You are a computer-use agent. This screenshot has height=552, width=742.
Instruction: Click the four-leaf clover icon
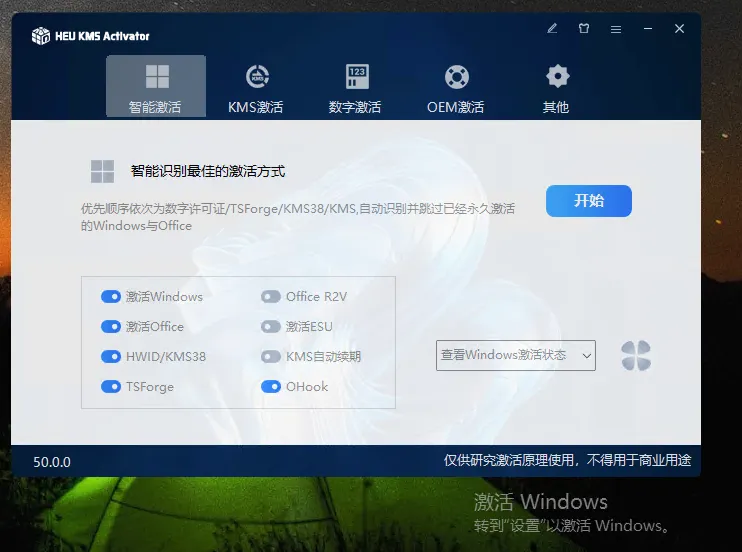(636, 356)
